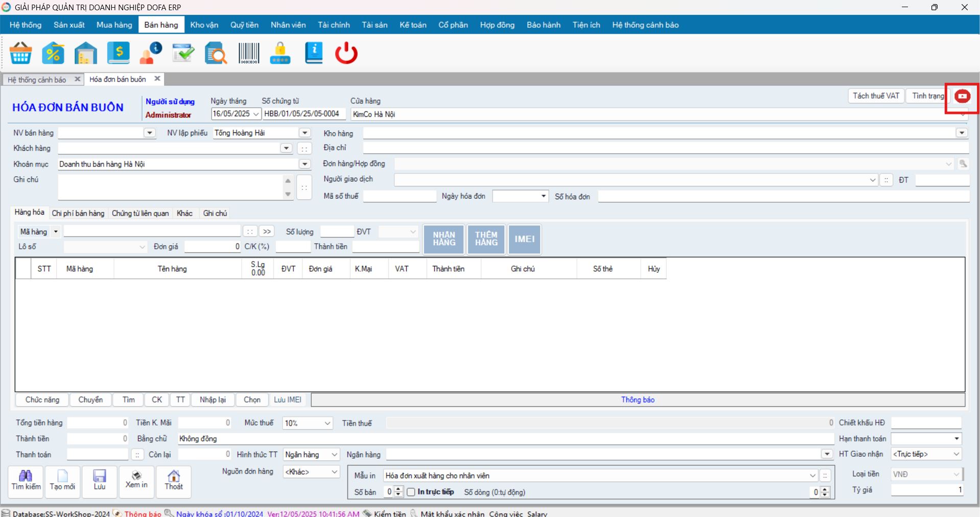Click the lookup button next to Khách hàng
The image size is (980, 517).
tap(305, 149)
